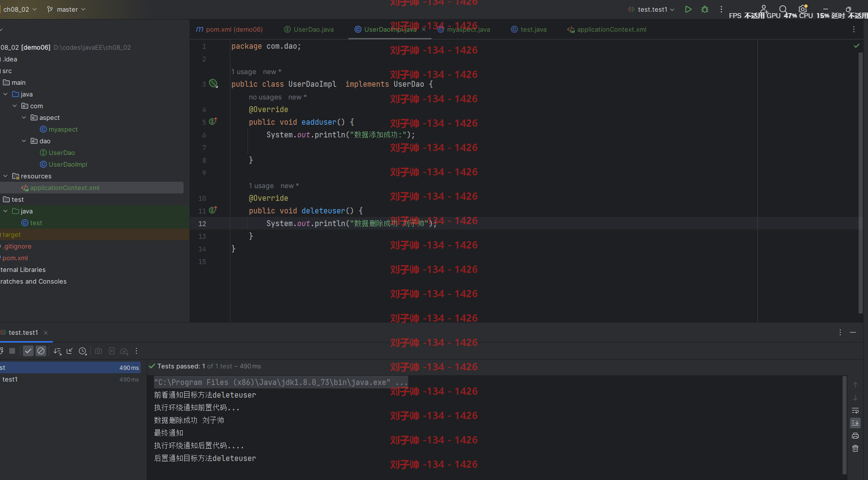
Task: Toggle scroll to end of console
Action: (x=855, y=423)
